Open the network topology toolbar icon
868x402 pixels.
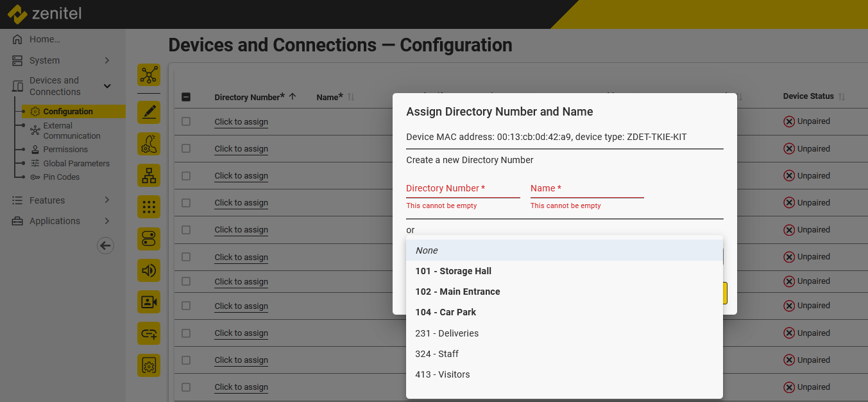(149, 74)
